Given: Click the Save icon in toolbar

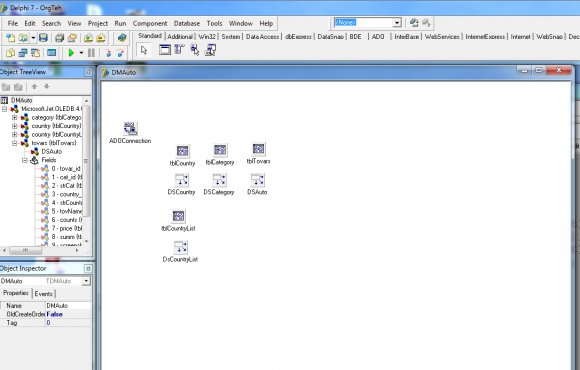Looking at the screenshot, I should click(x=43, y=38).
